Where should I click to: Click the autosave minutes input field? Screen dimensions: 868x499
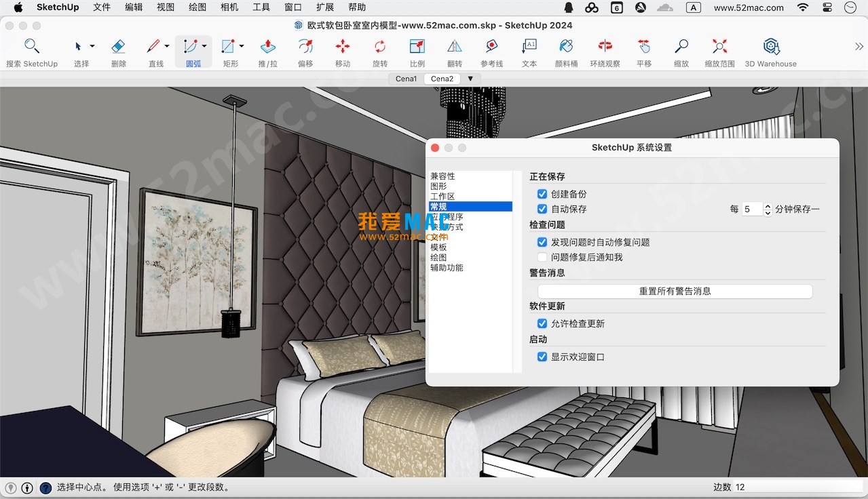point(752,209)
